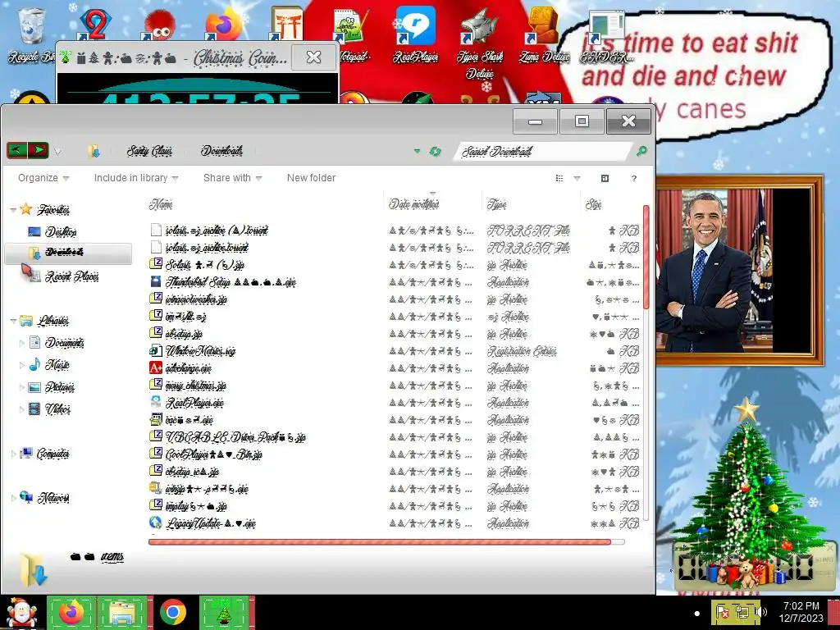Image resolution: width=840 pixels, height=630 pixels.
Task: Expand the Network tree node
Action: tap(13, 498)
